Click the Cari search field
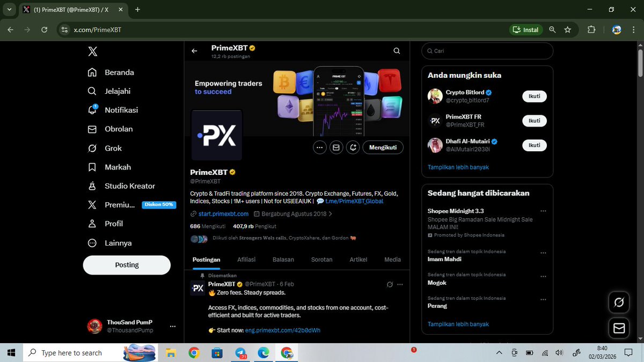This screenshot has width=644, height=362. [x=487, y=51]
